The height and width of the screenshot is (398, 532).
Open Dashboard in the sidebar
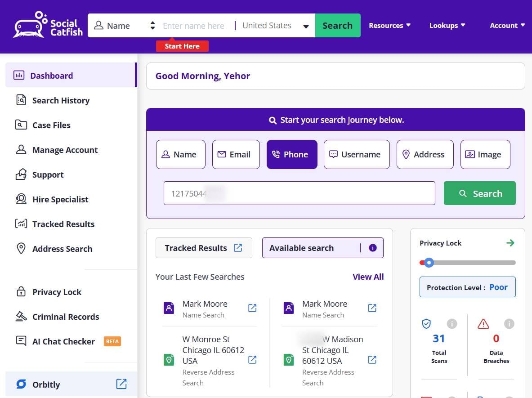71,75
